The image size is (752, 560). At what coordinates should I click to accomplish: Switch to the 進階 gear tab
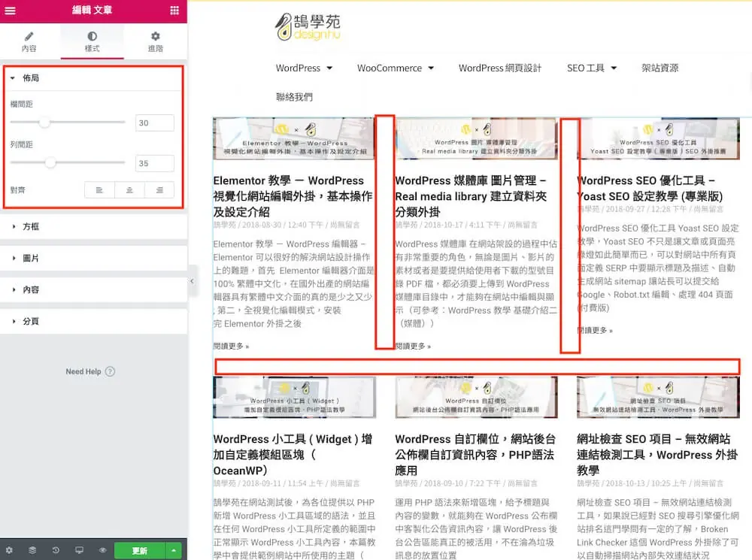point(156,41)
